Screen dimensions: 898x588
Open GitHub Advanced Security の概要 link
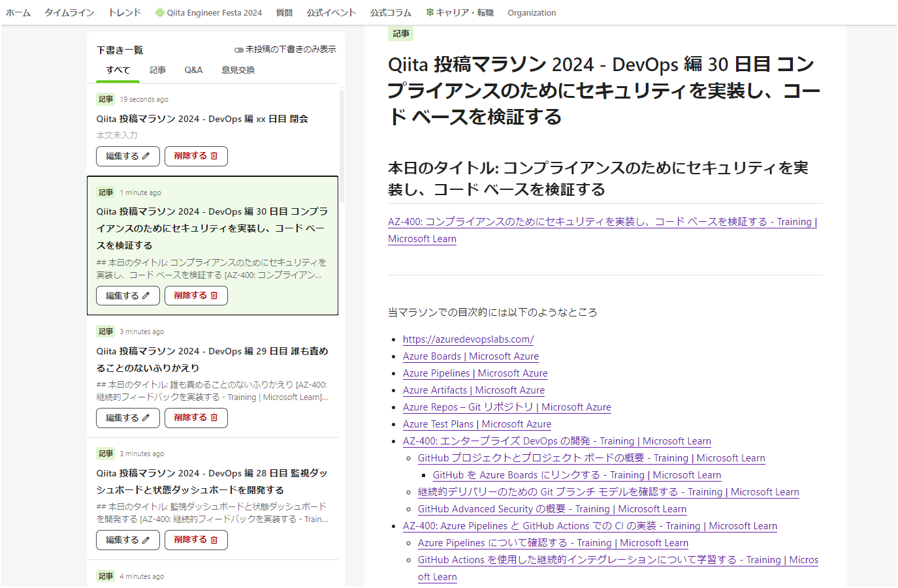pyautogui.click(x=553, y=509)
